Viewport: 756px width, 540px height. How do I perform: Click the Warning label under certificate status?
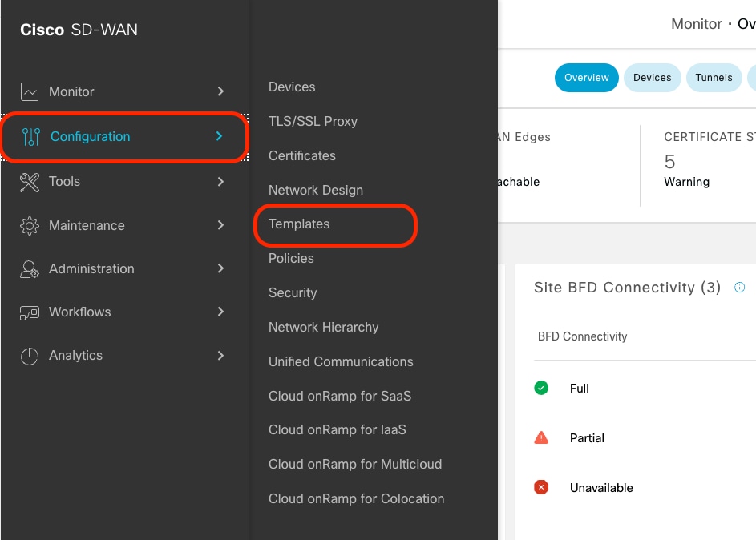coord(686,182)
